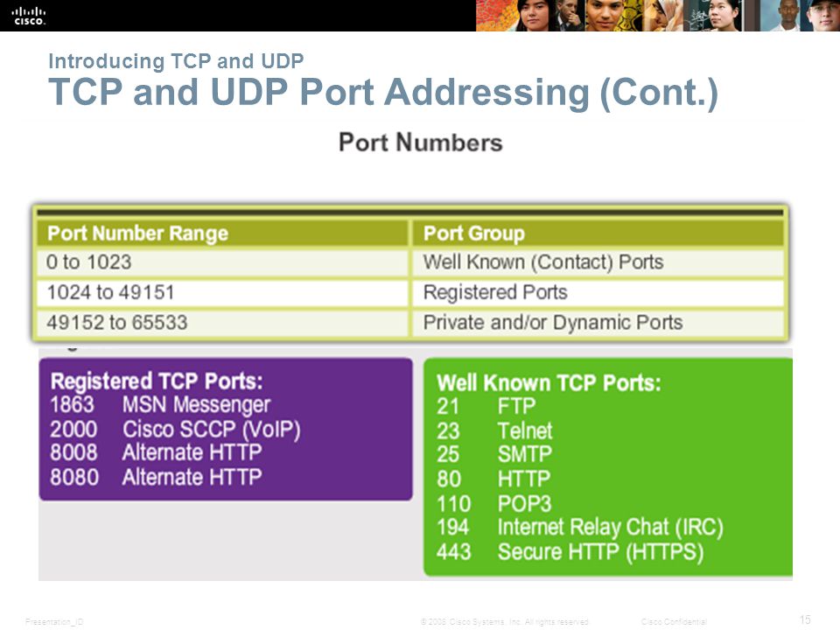Select '443 Secure HTTP (HTTPS)' line
Screen dimensions: 840x630
(570, 552)
